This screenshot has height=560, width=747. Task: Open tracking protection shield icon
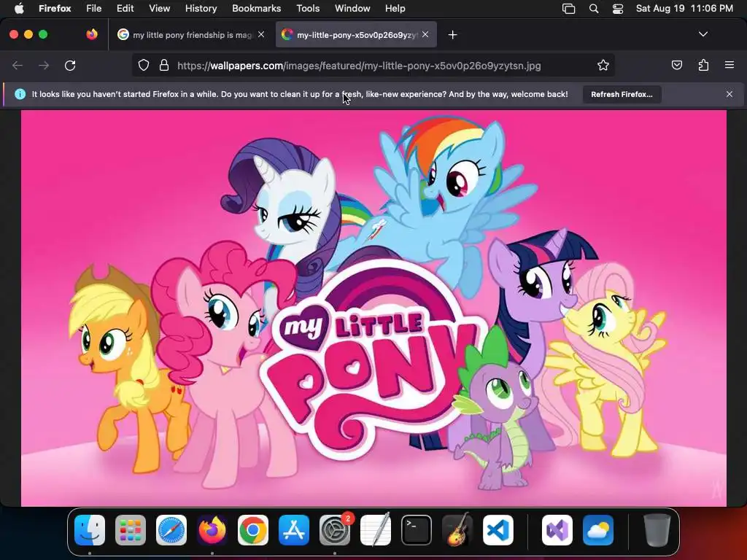144,66
